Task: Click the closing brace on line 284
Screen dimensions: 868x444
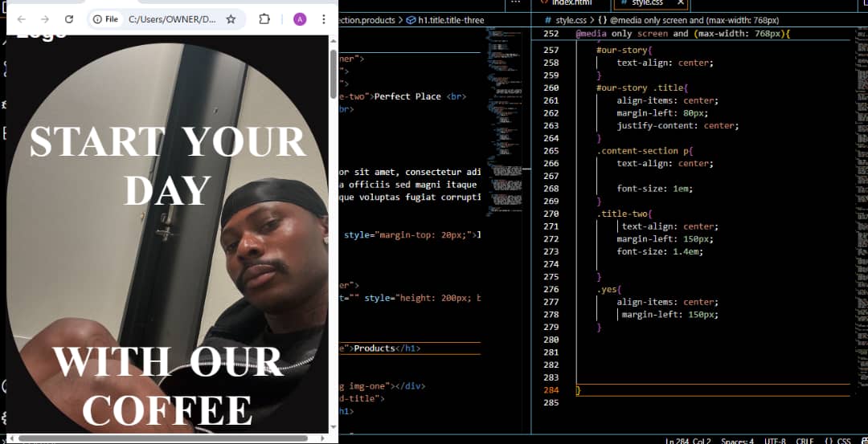Action: (x=579, y=390)
